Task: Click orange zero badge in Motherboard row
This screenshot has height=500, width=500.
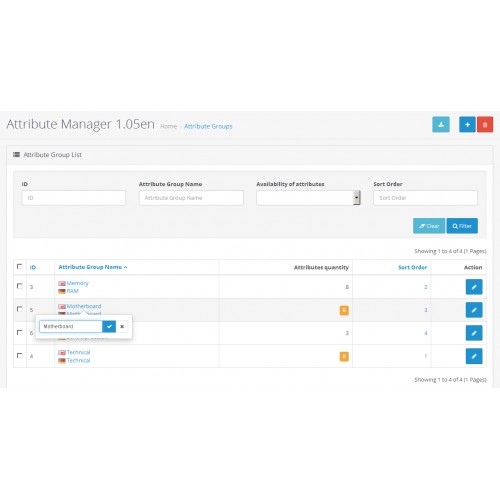Action: 344,310
